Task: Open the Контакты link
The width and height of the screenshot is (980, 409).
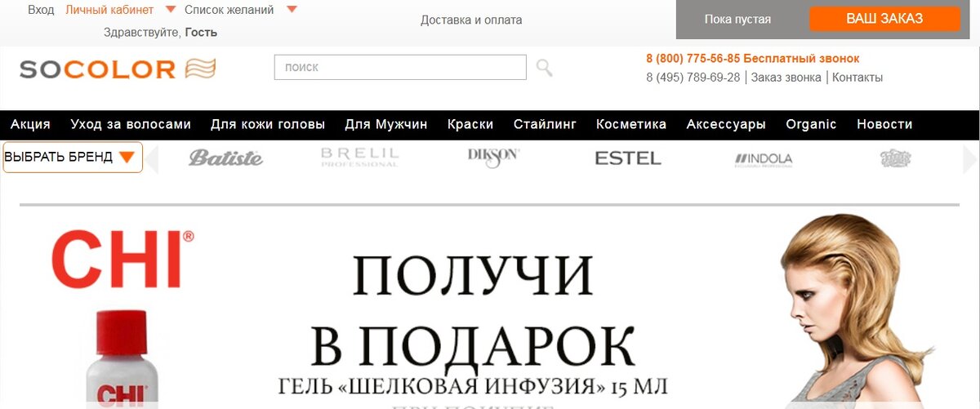Action: click(857, 78)
